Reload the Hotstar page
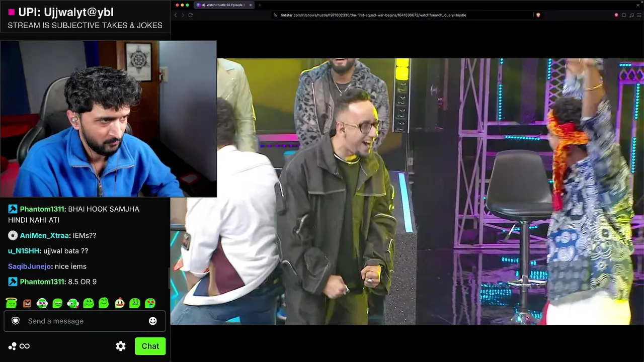 click(x=191, y=15)
